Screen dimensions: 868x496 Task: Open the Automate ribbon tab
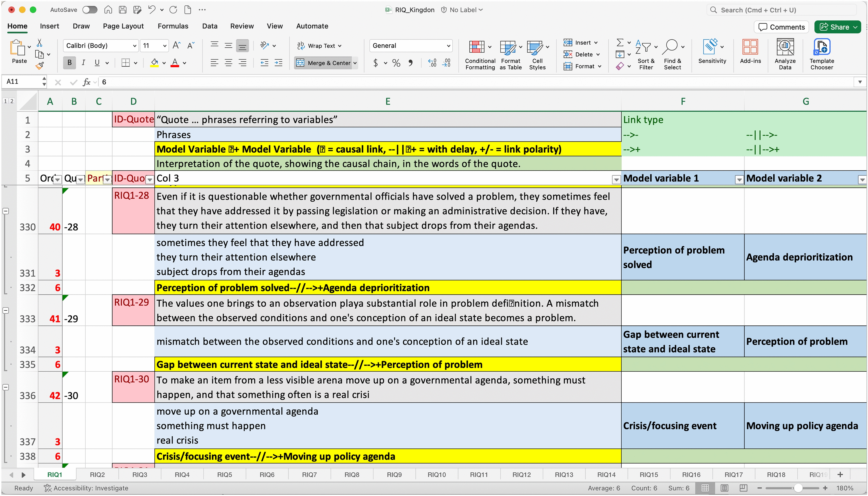click(x=312, y=26)
